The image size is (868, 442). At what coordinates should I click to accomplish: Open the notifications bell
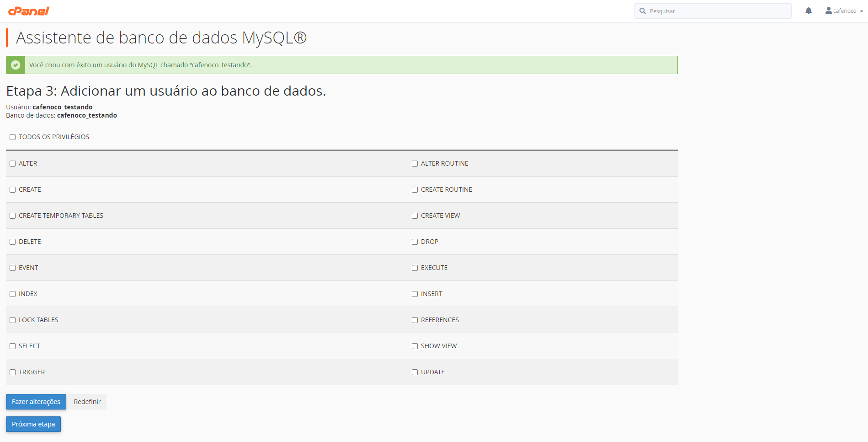[809, 11]
